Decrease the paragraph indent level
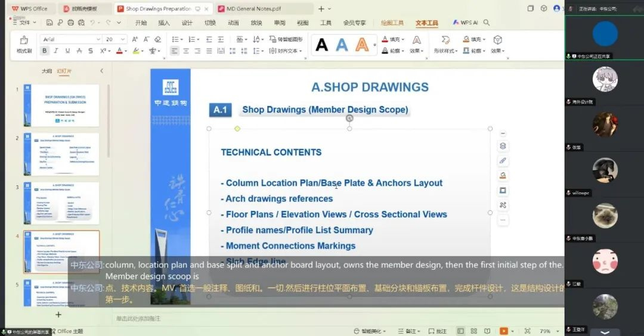The height and width of the screenshot is (336, 644). pos(209,39)
